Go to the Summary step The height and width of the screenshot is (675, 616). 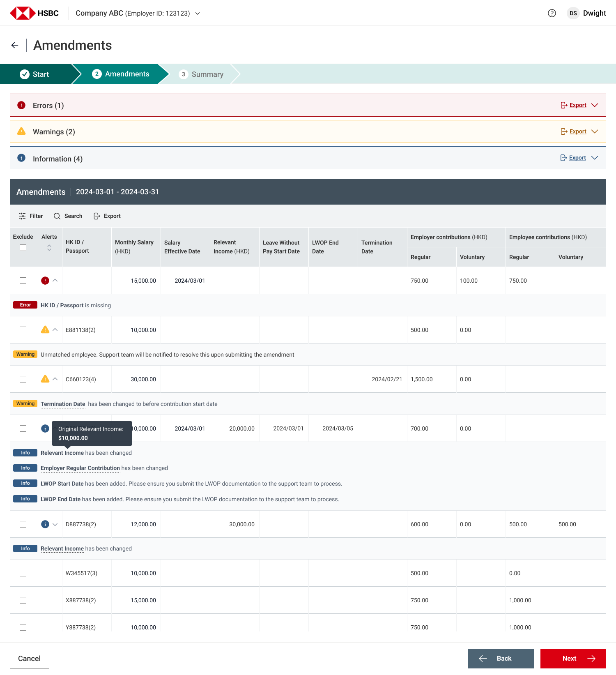tap(201, 74)
